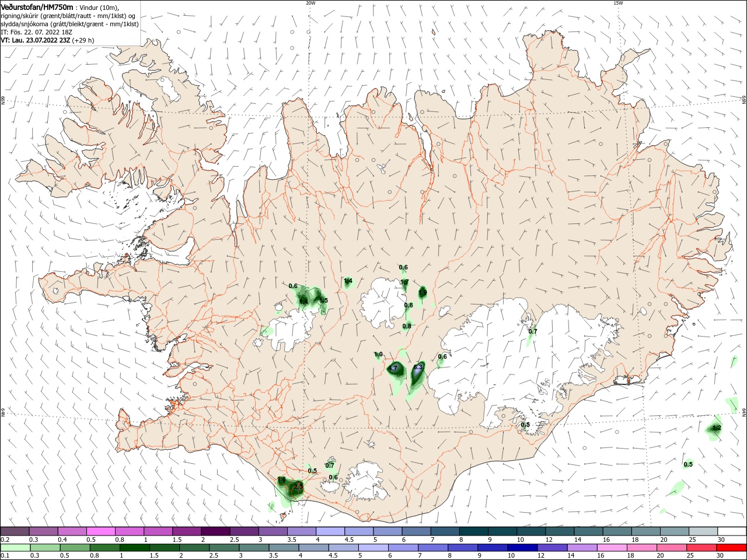Screen dimensions: 747x560
Task: Click the 15W longitude label at the top
Action: [618, 3]
